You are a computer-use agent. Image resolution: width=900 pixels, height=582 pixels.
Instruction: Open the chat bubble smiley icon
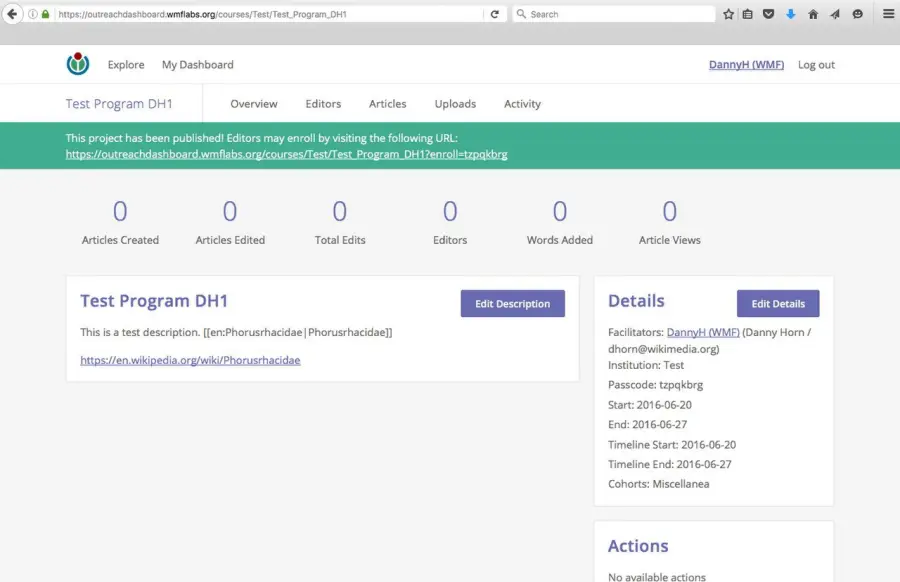[x=858, y=14]
